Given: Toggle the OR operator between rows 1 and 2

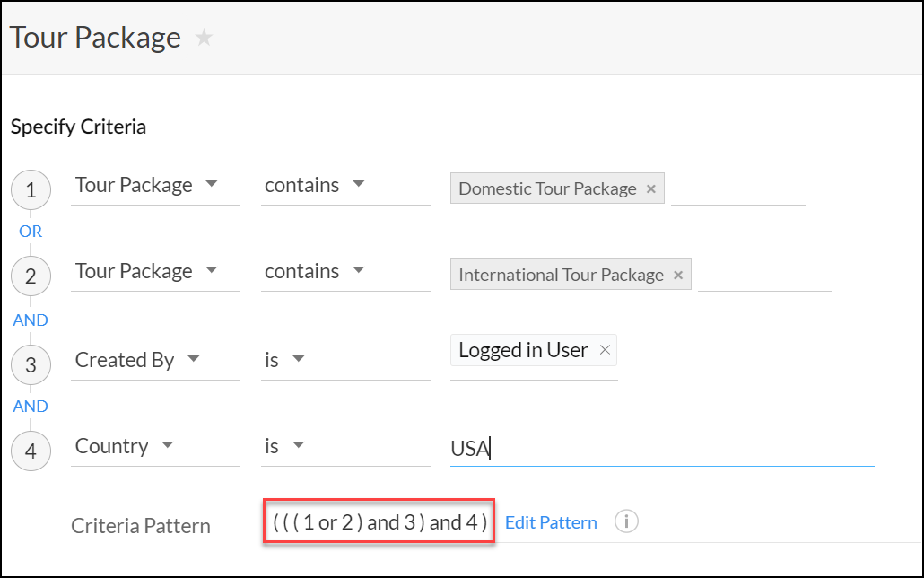Looking at the screenshot, I should [31, 232].
